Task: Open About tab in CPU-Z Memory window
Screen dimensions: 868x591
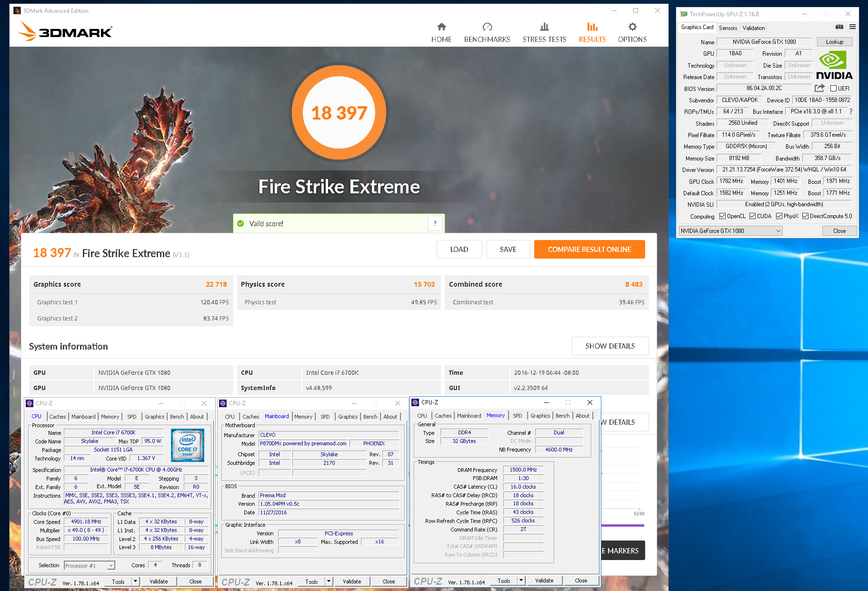Action: [x=582, y=416]
